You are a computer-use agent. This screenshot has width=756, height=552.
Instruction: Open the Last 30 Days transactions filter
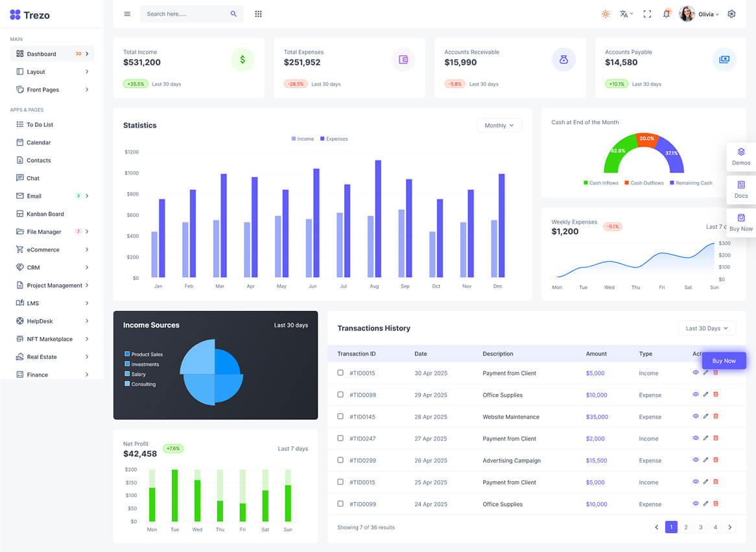point(707,328)
